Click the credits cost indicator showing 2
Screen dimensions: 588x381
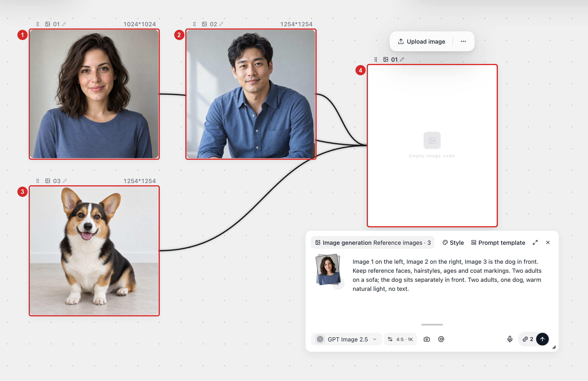point(528,339)
